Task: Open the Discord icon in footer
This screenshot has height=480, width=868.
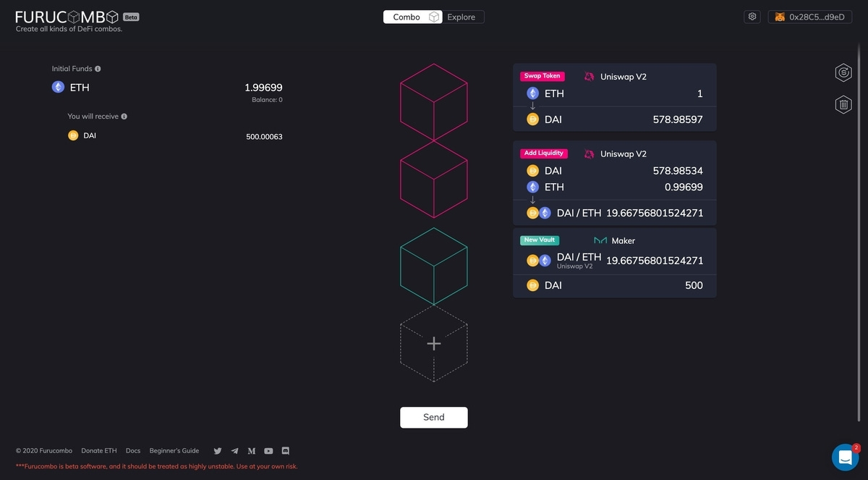Action: coord(286,451)
